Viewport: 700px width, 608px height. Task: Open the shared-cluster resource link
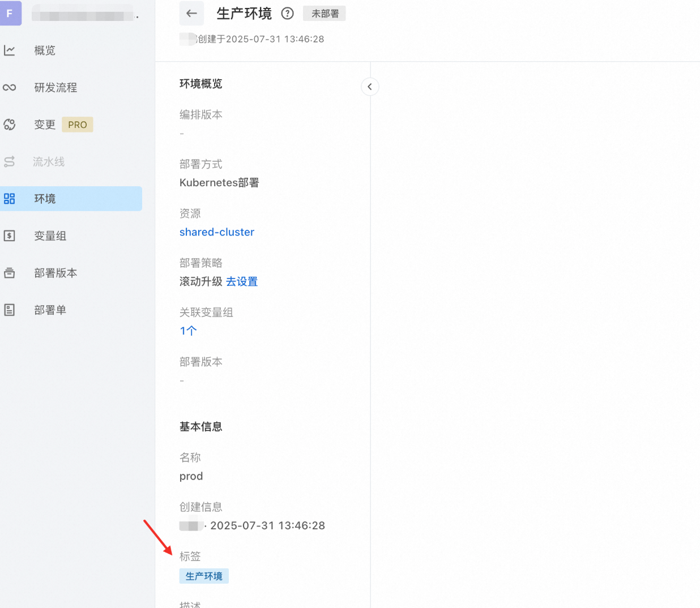(217, 232)
